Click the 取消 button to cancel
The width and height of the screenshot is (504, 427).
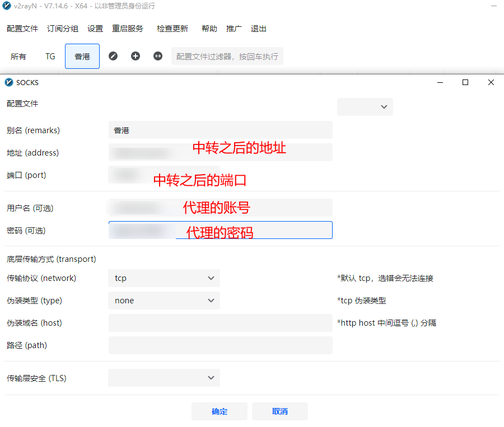click(x=279, y=411)
